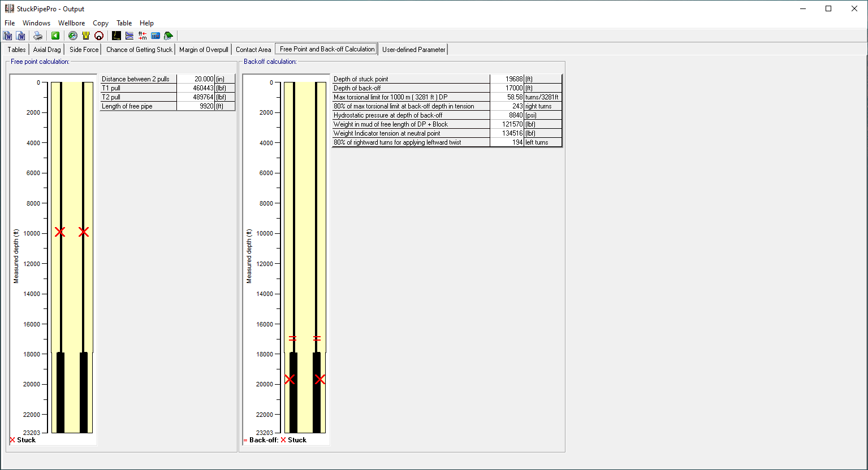Screen dimensions: 868x470
Task: Select the Chance of Getting Stuck tab
Action: pos(139,50)
